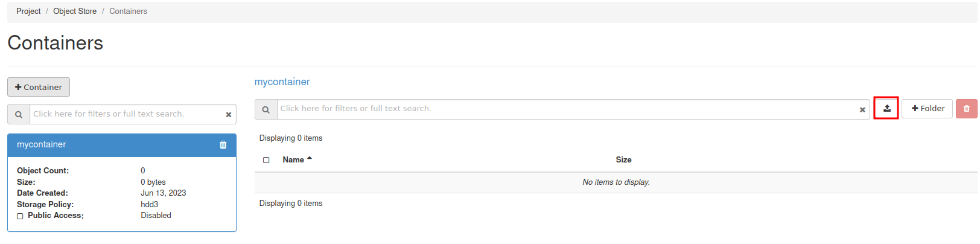Click the upload file icon button
This screenshot has height=244, width=980.
886,108
